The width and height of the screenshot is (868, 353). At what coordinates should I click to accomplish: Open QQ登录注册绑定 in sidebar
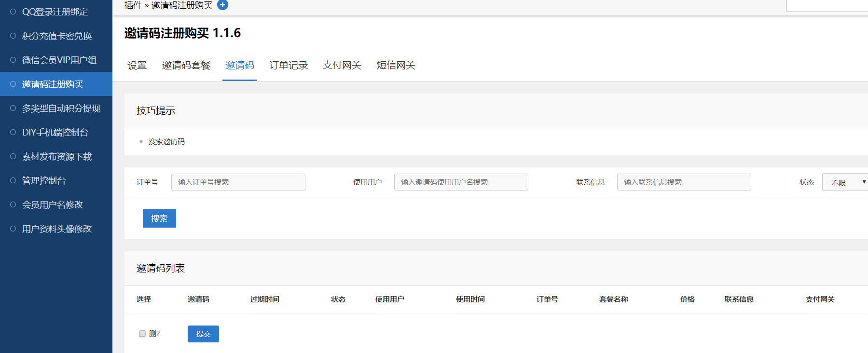tap(56, 12)
